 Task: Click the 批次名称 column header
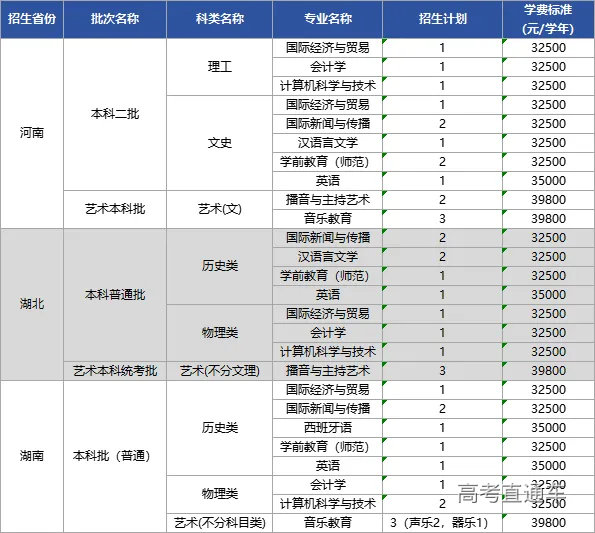point(115,19)
